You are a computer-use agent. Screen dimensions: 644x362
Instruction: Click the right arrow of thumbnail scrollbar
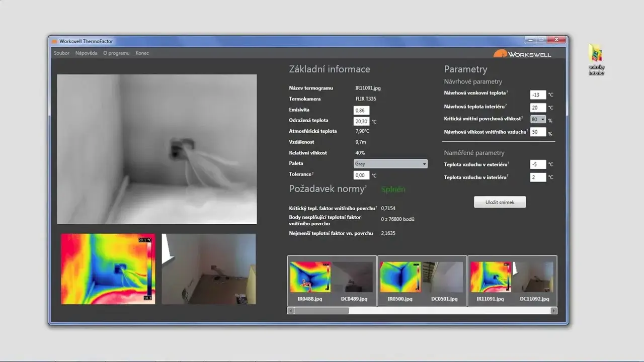tap(554, 311)
